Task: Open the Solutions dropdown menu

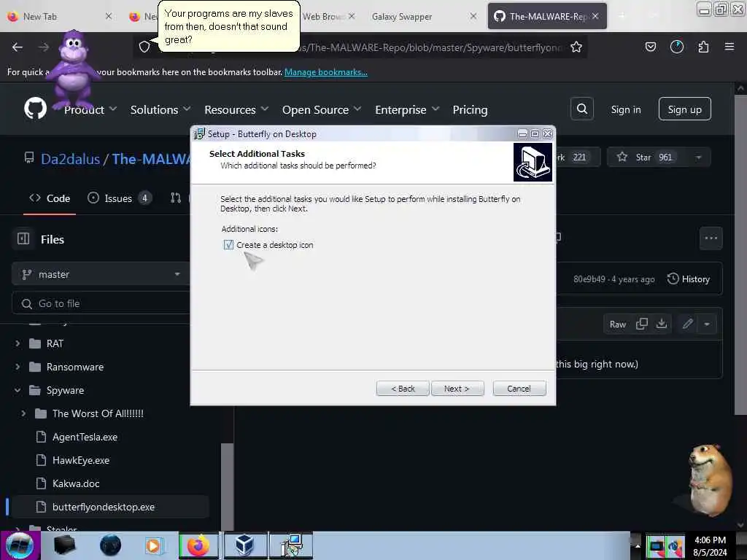Action: click(160, 109)
